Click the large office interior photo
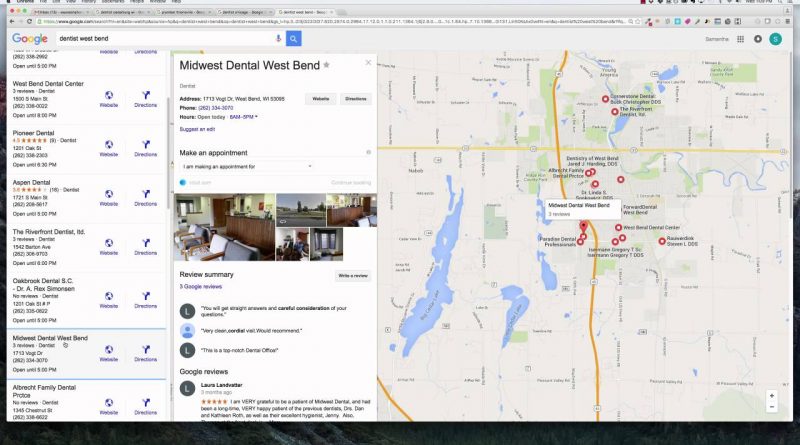The height and width of the screenshot is (445, 800). pos(224,227)
